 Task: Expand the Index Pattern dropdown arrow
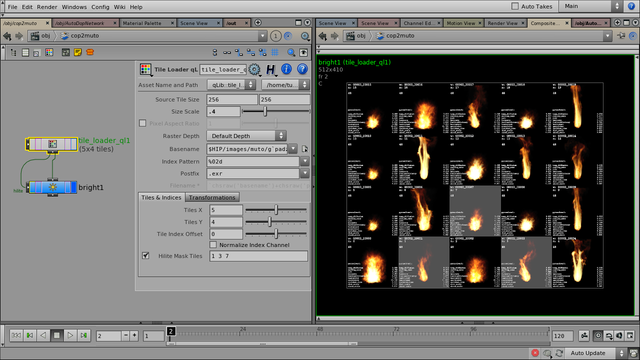[x=305, y=161]
